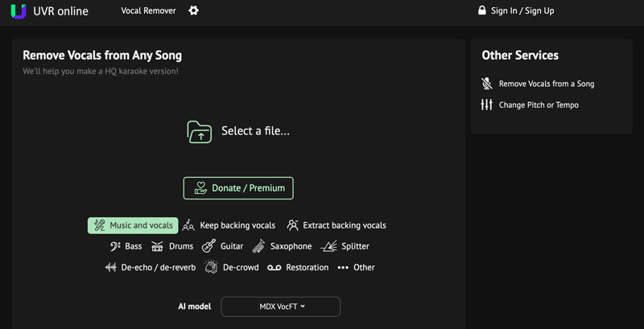The image size is (644, 329).
Task: Click the Donate / Premium button
Action: pos(238,188)
